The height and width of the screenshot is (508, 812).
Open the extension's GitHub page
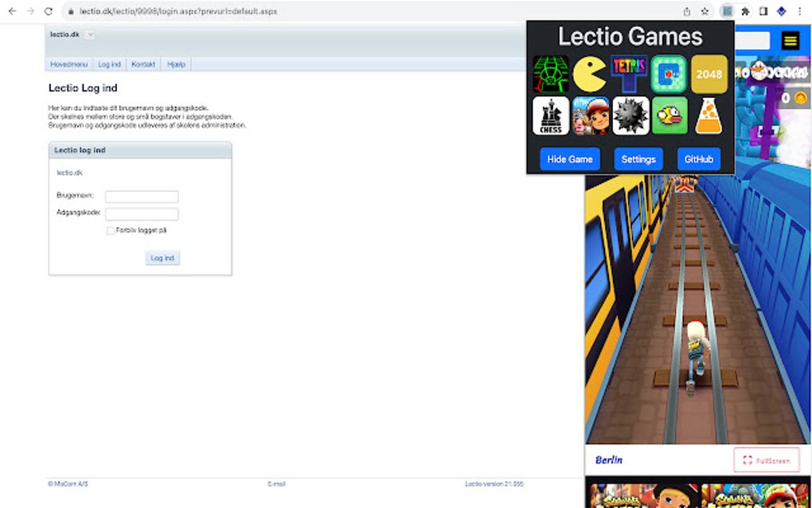698,159
